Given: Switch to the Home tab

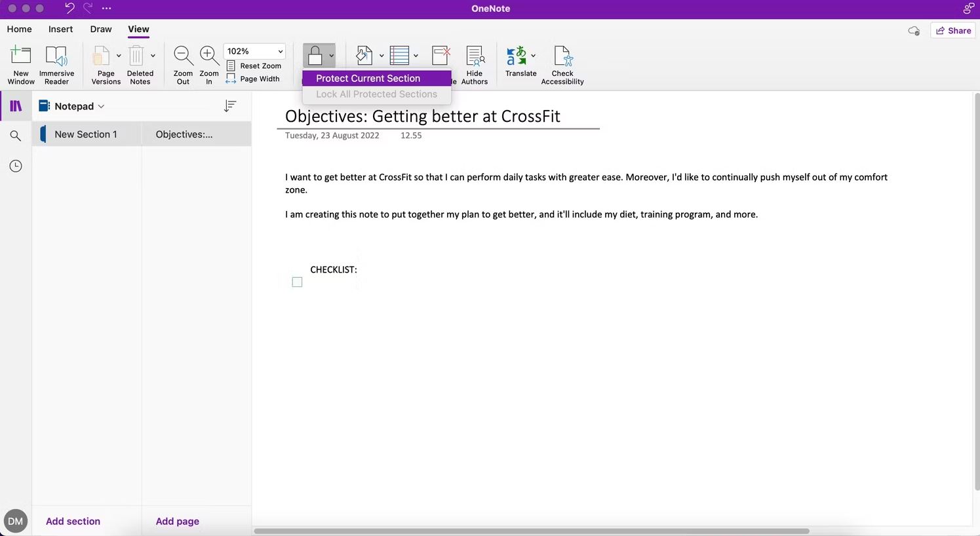Looking at the screenshot, I should pyautogui.click(x=20, y=29).
